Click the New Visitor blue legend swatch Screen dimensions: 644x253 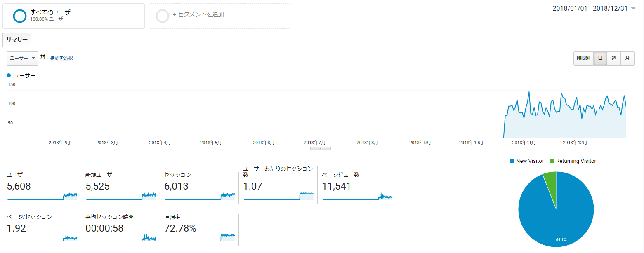click(512, 161)
